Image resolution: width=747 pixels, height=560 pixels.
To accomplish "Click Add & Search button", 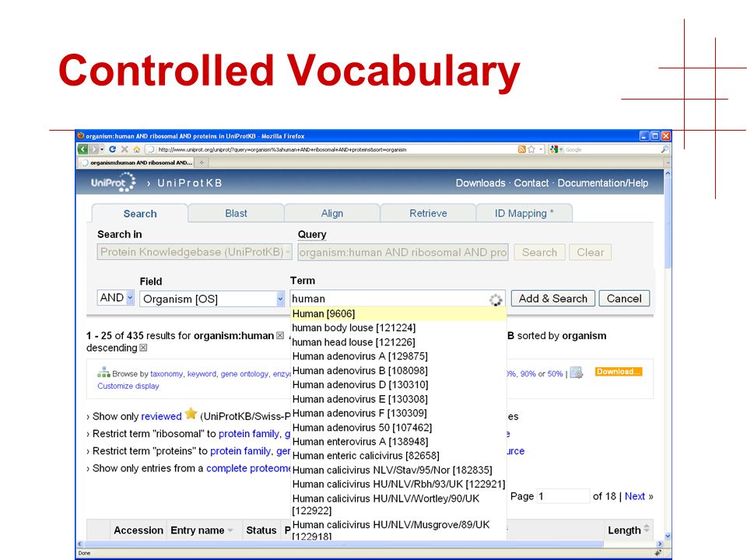I will coord(552,299).
